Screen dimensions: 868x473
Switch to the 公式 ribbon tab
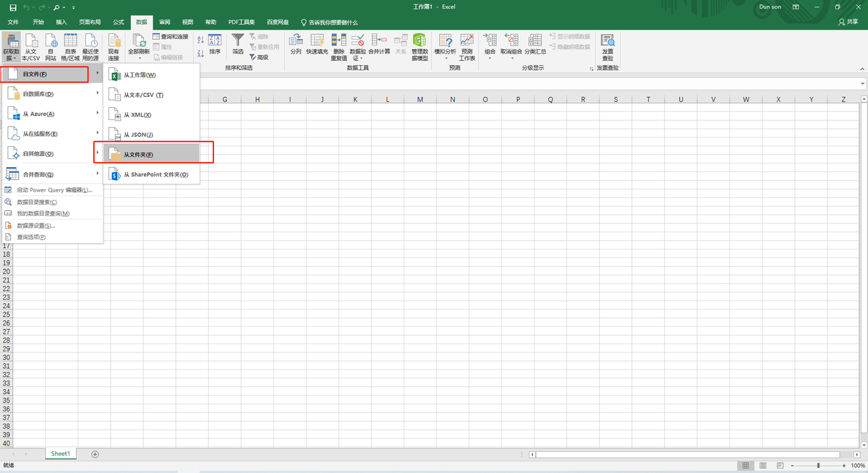(x=118, y=22)
